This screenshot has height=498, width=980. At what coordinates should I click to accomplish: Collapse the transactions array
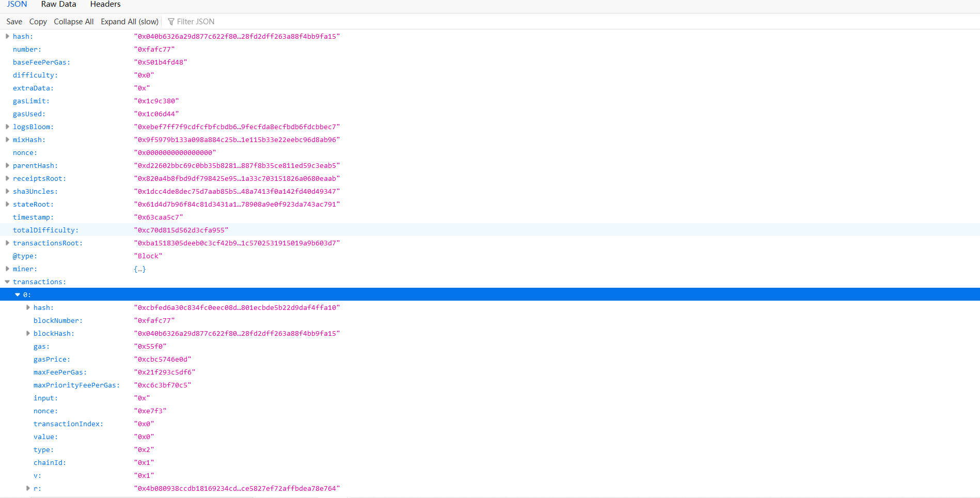tap(7, 282)
